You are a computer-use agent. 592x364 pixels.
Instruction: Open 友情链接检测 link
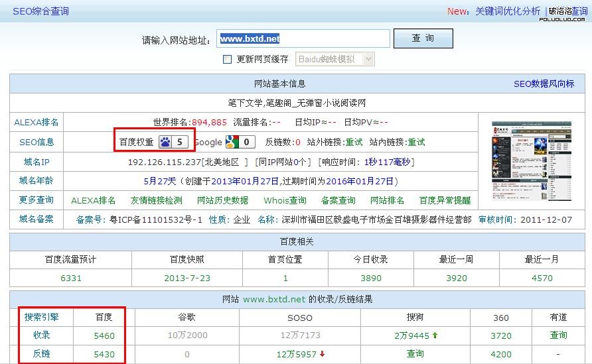(157, 200)
